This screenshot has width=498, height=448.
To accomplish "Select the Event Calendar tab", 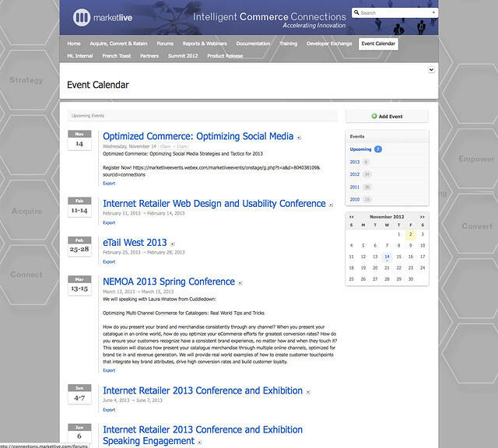I will point(378,44).
